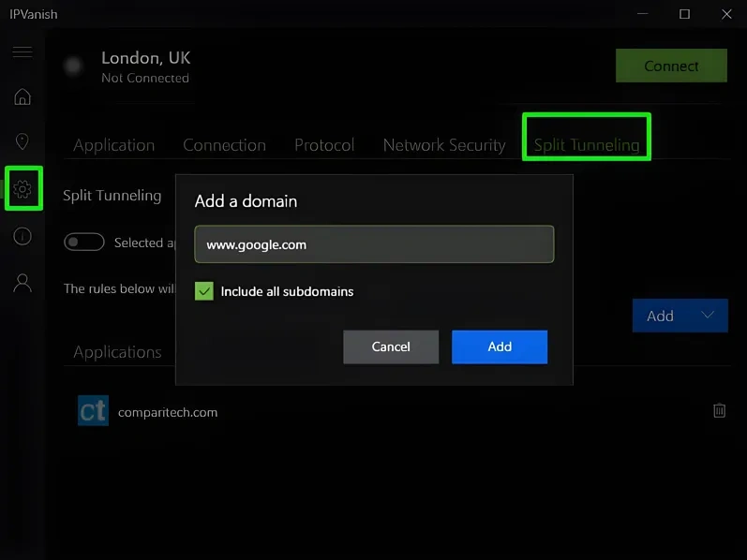Click the green Connect button
Viewport: 747px width, 560px height.
point(671,66)
